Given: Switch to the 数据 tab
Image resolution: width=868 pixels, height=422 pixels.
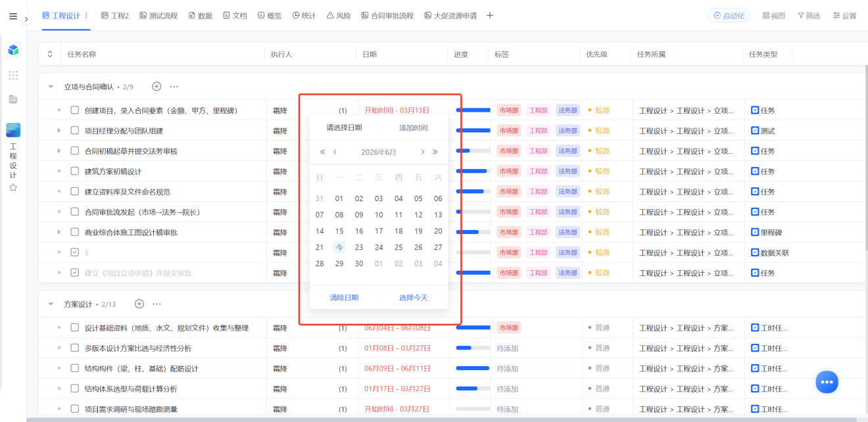Looking at the screenshot, I should click(200, 16).
